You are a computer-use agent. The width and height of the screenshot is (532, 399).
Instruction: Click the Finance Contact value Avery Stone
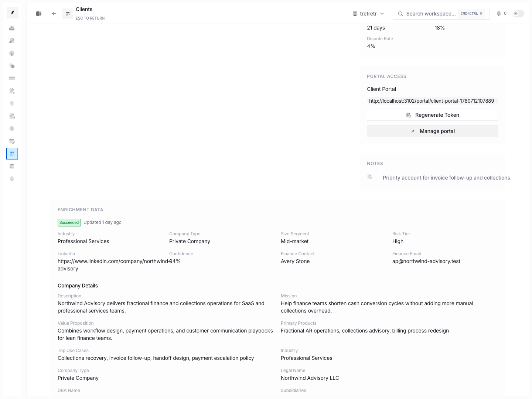point(295,261)
